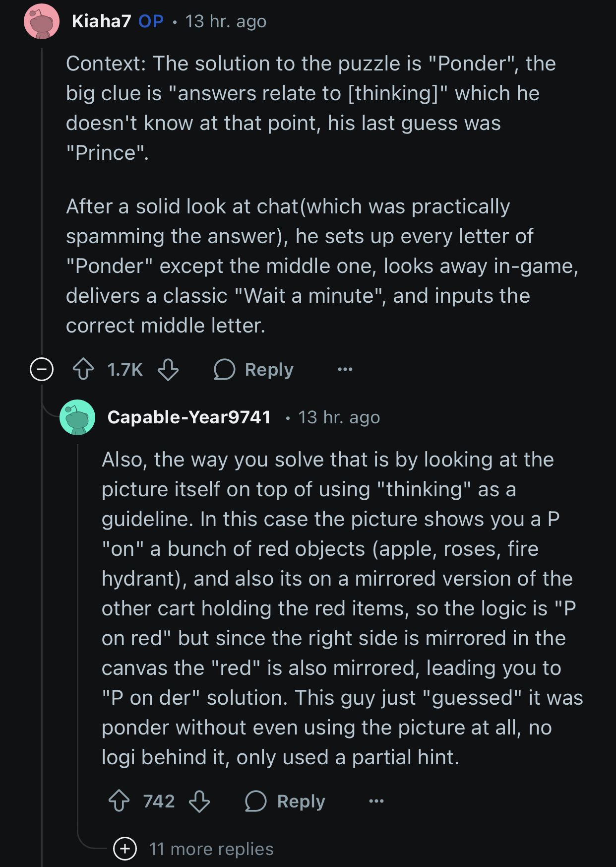
Task: Reply to Capable-Year9741's comment
Action: [285, 801]
